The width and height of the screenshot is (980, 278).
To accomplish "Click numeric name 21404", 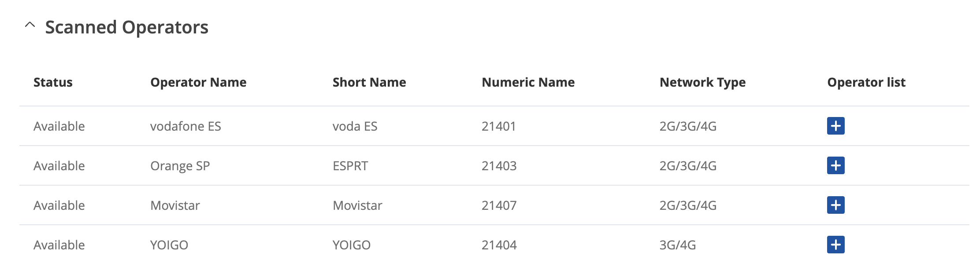I will (499, 245).
